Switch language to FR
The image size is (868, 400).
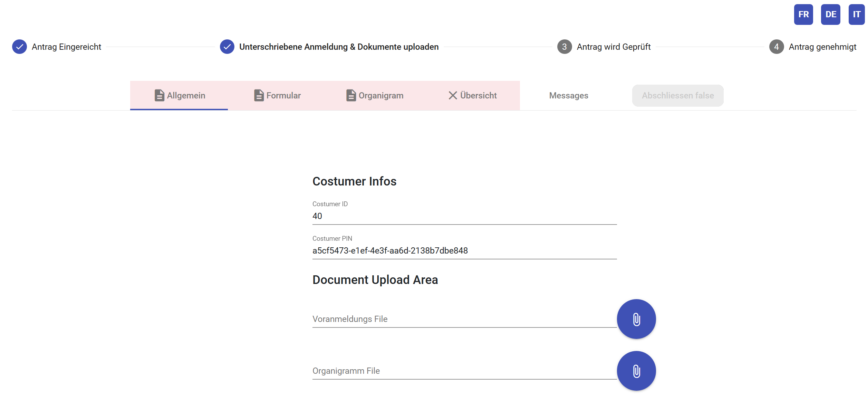[803, 15]
